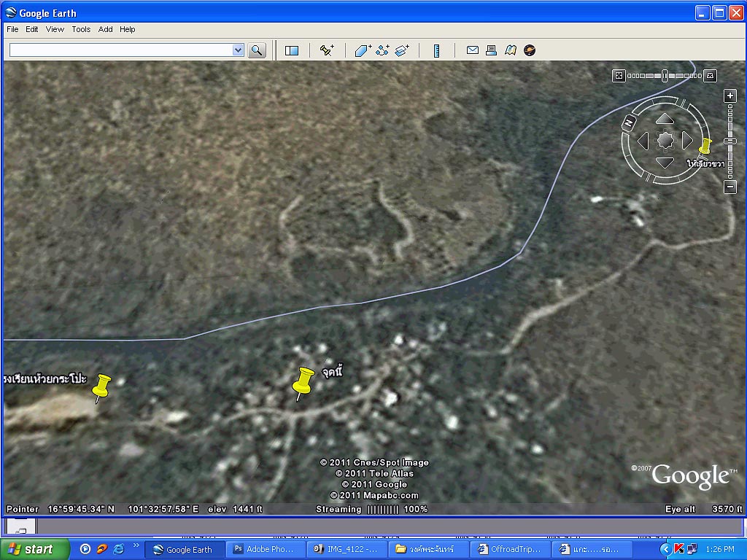Image resolution: width=747 pixels, height=560 pixels.
Task: Click the zoom in plus button
Action: 730,96
